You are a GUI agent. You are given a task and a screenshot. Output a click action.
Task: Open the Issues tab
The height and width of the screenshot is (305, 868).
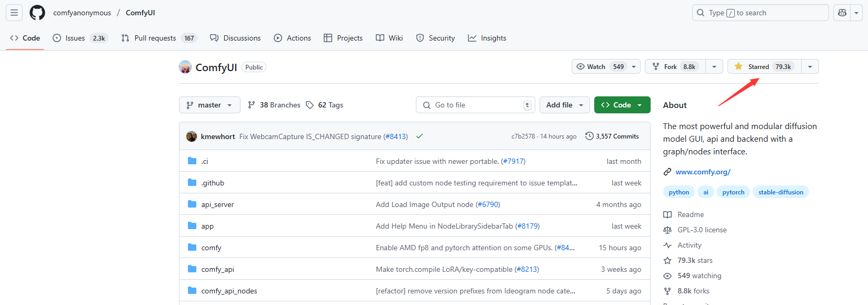point(80,38)
